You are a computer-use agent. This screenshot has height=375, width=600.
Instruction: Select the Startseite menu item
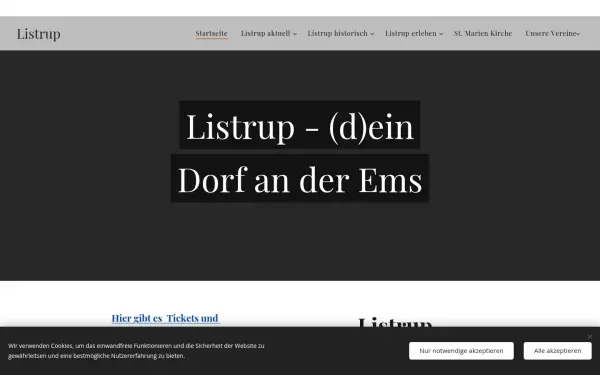pyautogui.click(x=212, y=33)
